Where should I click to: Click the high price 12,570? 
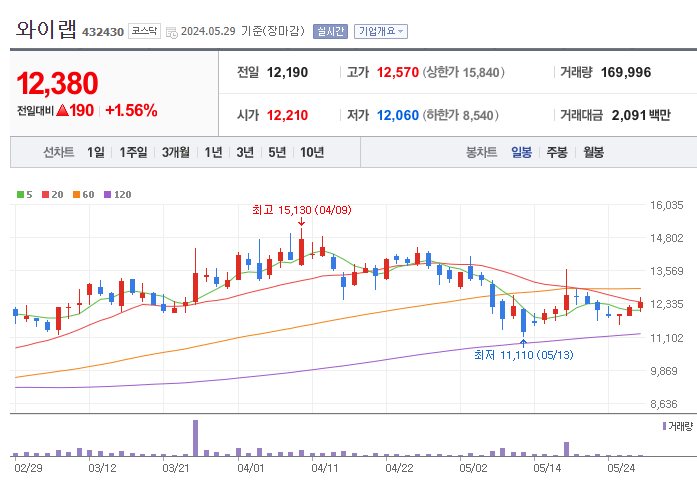pos(398,72)
